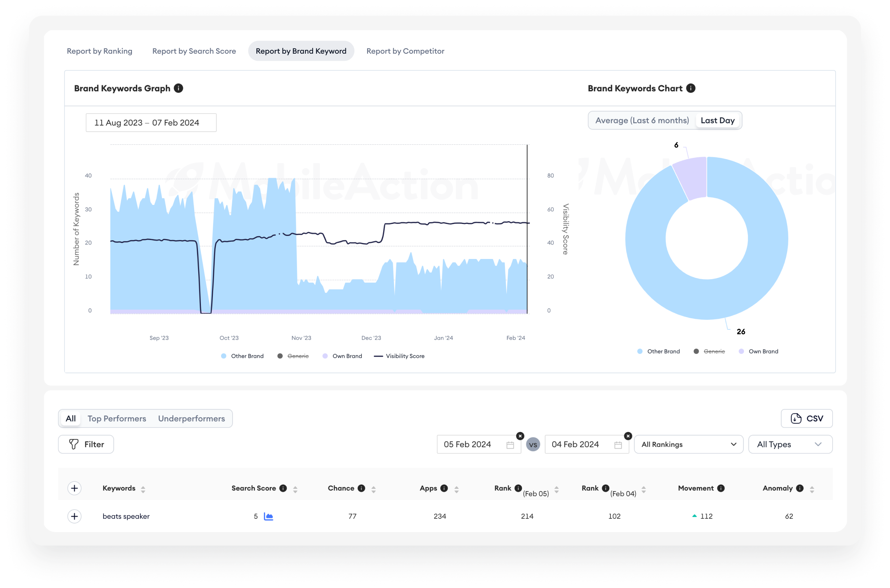Export table using CSV button

807,419
